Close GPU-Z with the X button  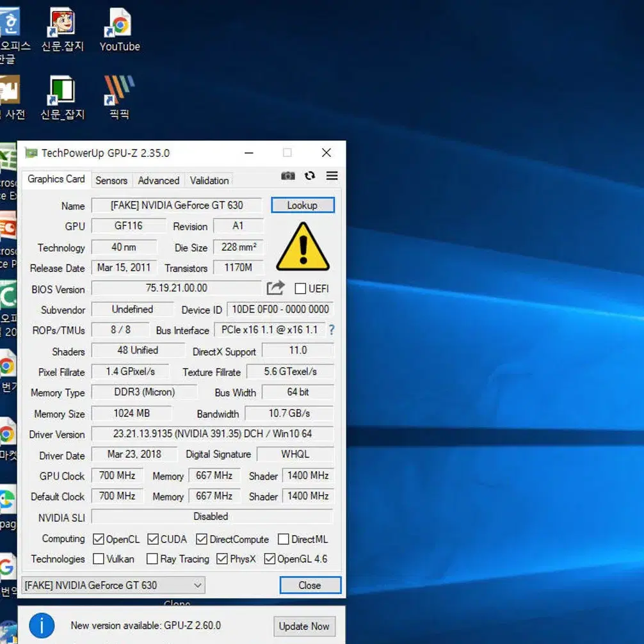pos(326,153)
